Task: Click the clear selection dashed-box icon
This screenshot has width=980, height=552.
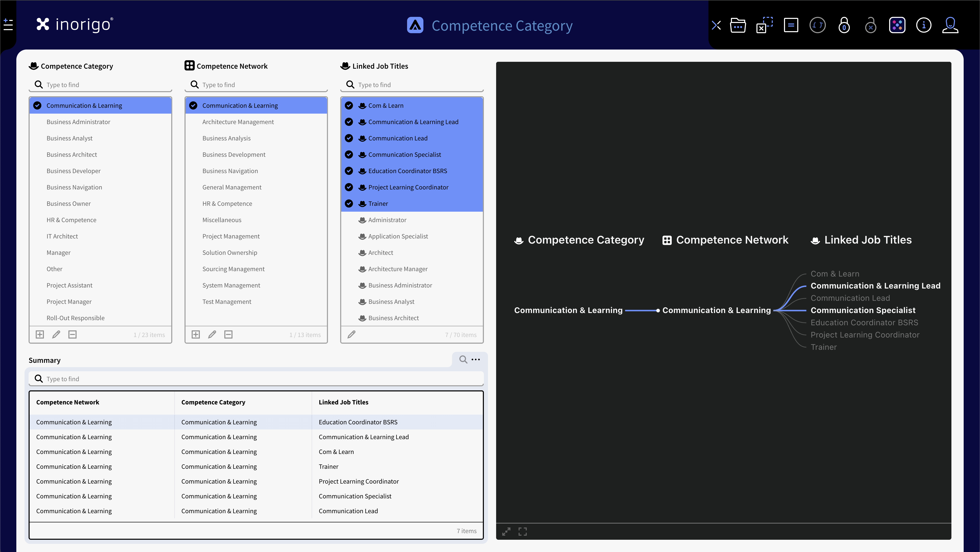Action: tap(764, 26)
